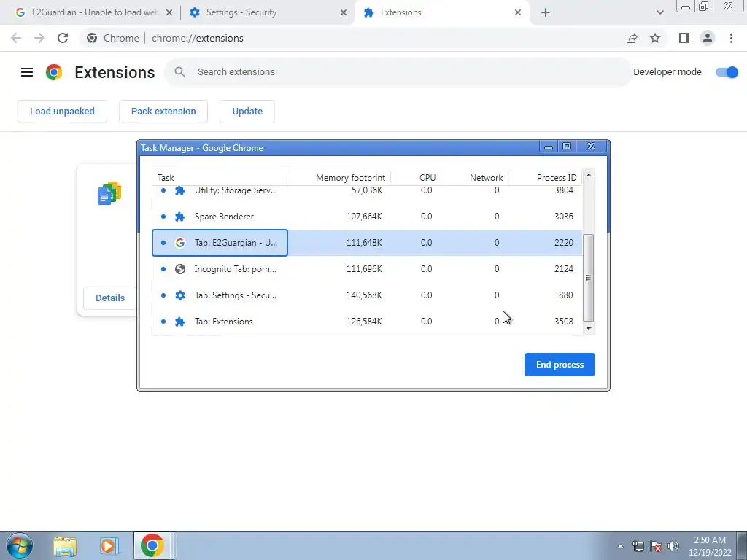Click the gear icon of Settings task
Image resolution: width=747 pixels, height=560 pixels.
pyautogui.click(x=179, y=295)
